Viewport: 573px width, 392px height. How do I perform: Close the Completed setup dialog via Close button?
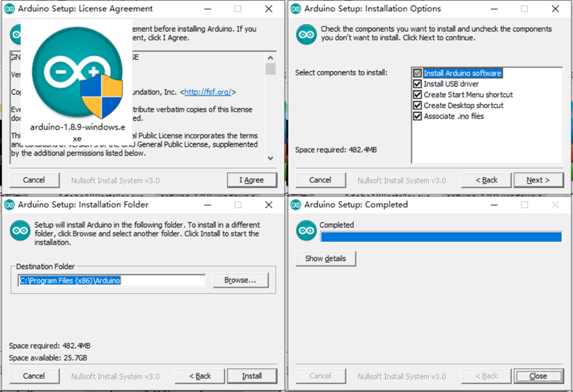coord(539,376)
